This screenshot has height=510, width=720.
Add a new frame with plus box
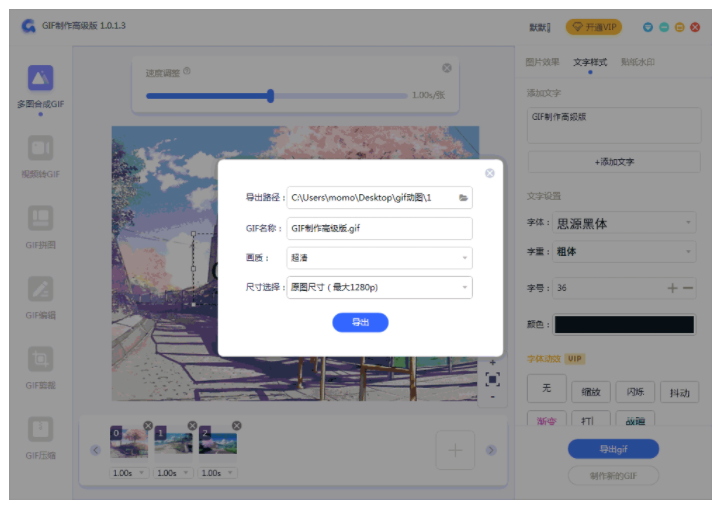click(x=455, y=450)
